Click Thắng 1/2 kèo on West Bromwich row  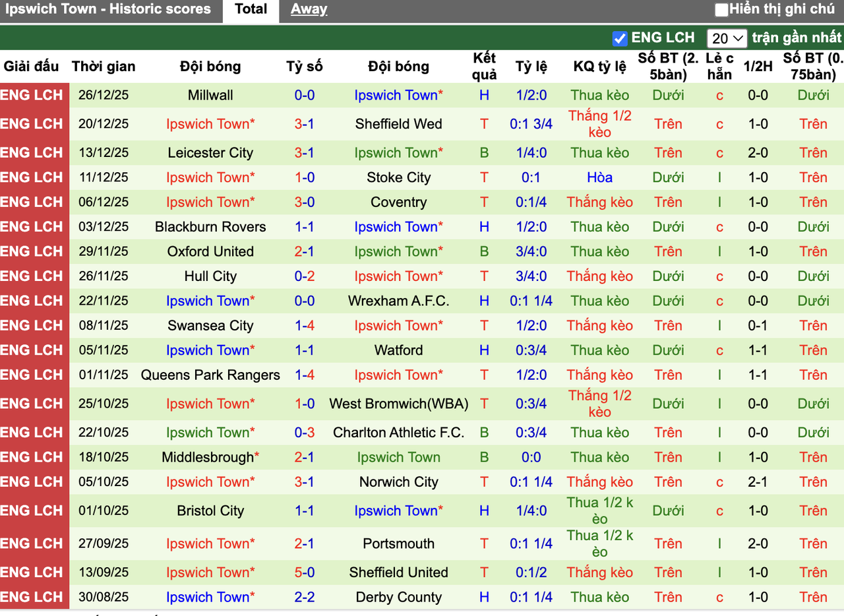pyautogui.click(x=600, y=404)
